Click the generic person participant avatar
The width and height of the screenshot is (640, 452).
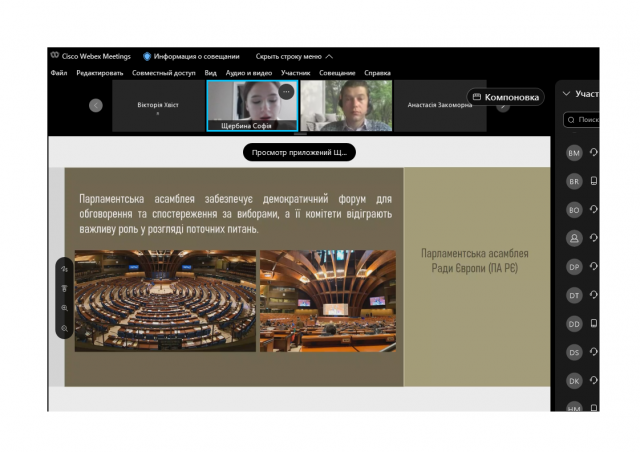[574, 238]
